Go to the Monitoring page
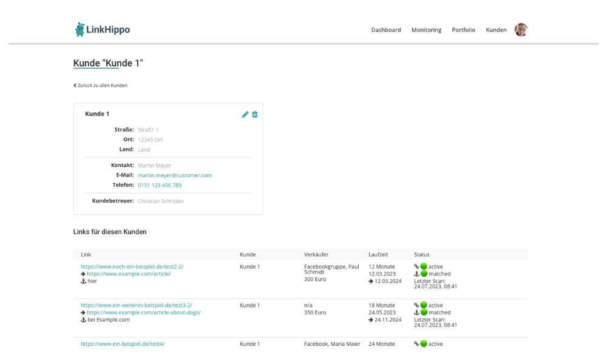This screenshot has width=607, height=364. tap(426, 30)
